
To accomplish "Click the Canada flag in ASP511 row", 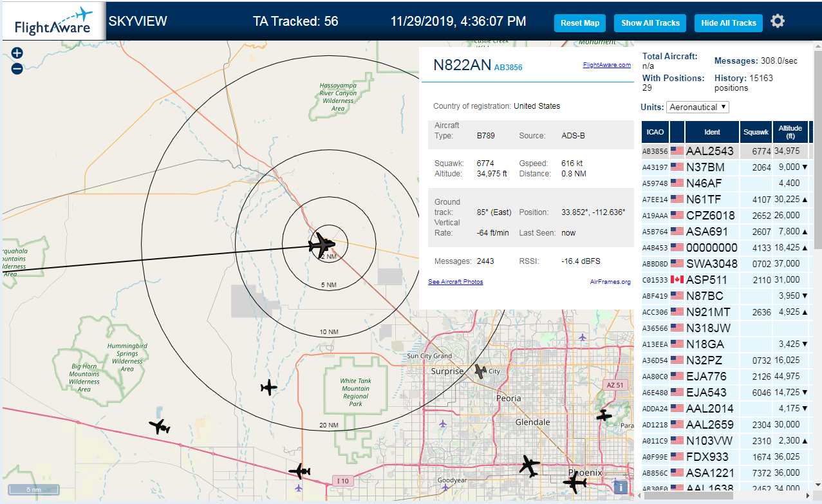I will click(x=677, y=279).
